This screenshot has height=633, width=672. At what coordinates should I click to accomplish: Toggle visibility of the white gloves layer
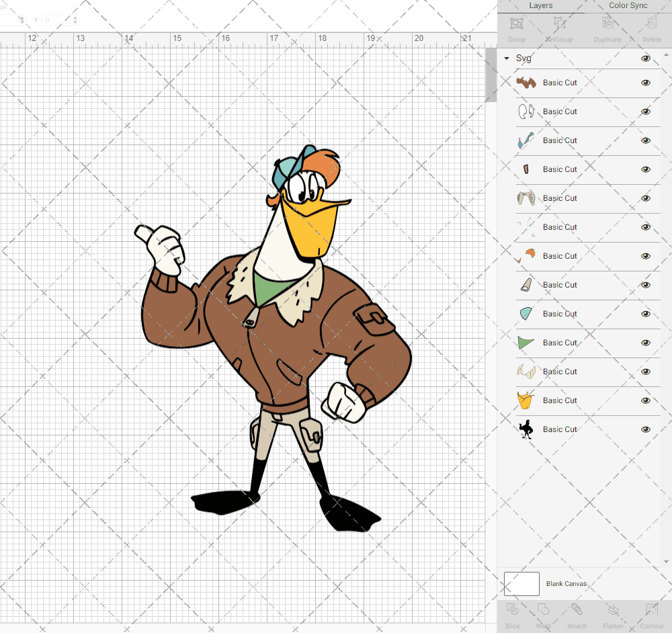646,112
